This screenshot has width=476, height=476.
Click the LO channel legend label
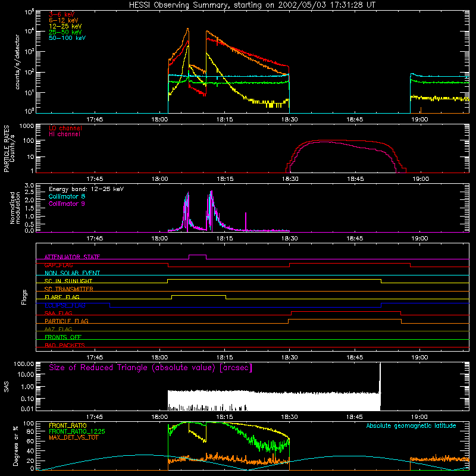tap(65, 128)
